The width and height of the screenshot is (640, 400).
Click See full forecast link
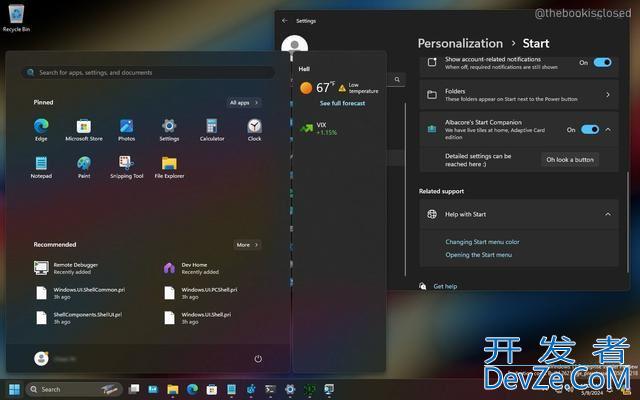tap(342, 103)
